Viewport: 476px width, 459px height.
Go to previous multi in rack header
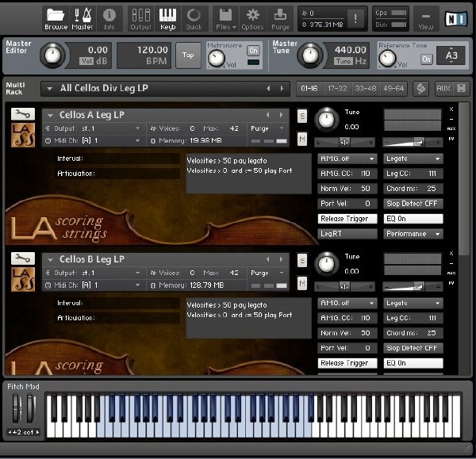point(268,88)
